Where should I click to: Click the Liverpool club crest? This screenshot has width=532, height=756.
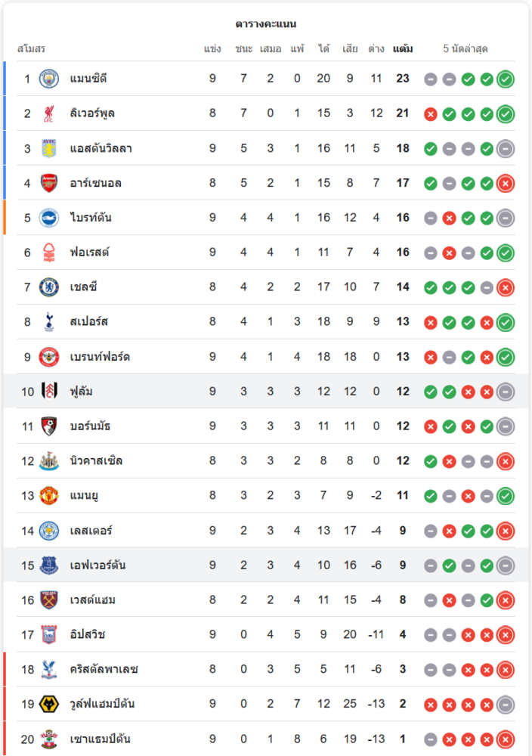(x=49, y=113)
